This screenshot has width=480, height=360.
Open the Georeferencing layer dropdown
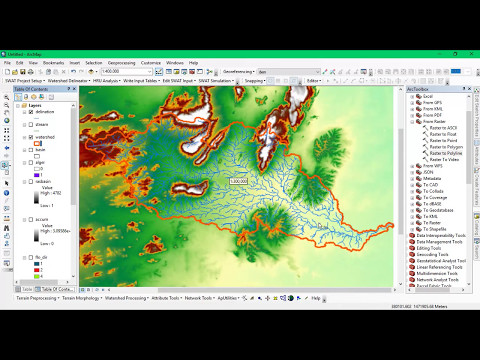(x=317, y=72)
